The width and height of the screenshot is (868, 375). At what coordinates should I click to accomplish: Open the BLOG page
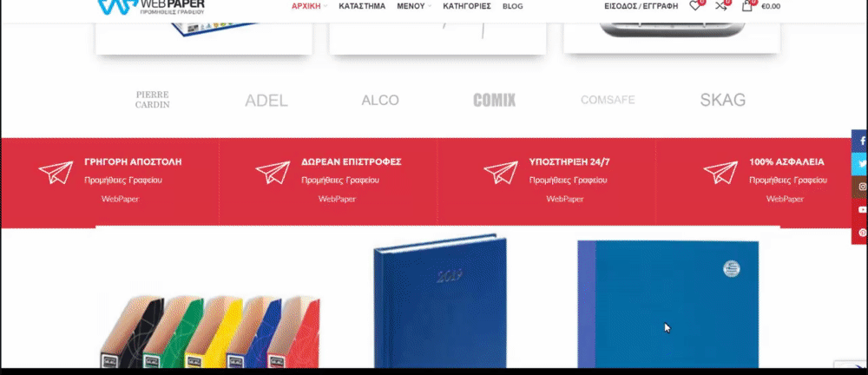(x=513, y=6)
